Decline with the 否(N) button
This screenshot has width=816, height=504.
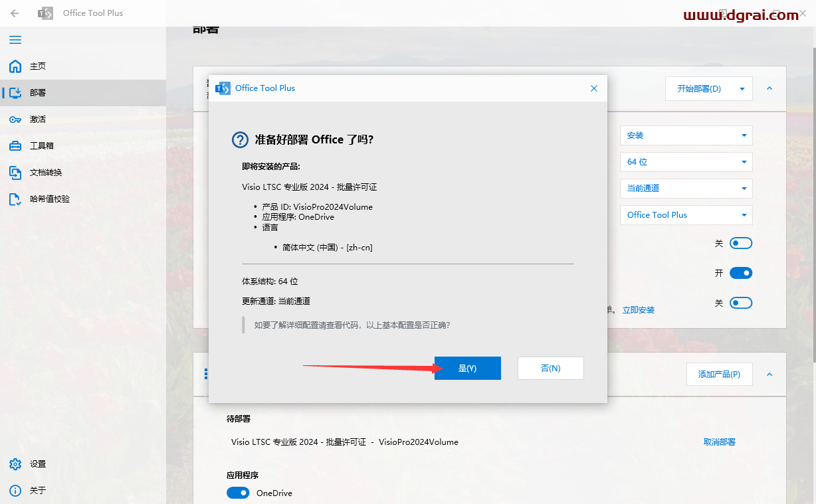coord(551,369)
